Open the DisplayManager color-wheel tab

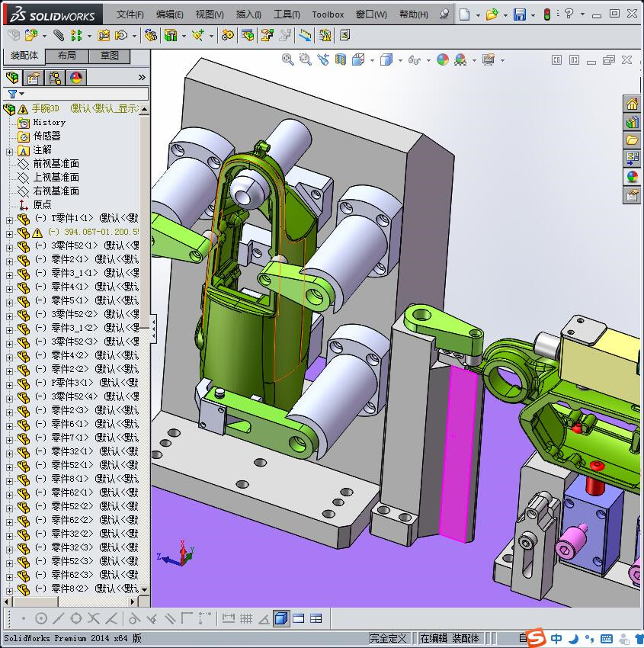pyautogui.click(x=76, y=78)
